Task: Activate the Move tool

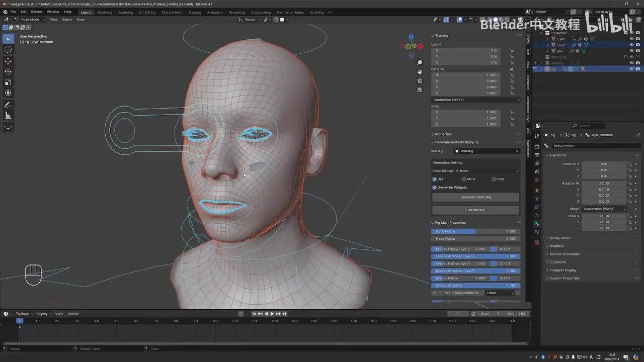Action: click(x=8, y=61)
